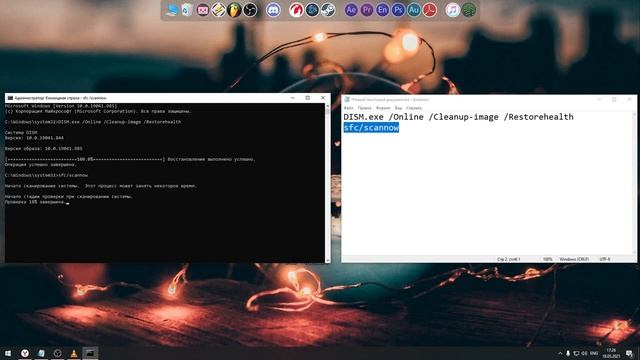Launch Adobe Encore from dock

tap(382, 10)
